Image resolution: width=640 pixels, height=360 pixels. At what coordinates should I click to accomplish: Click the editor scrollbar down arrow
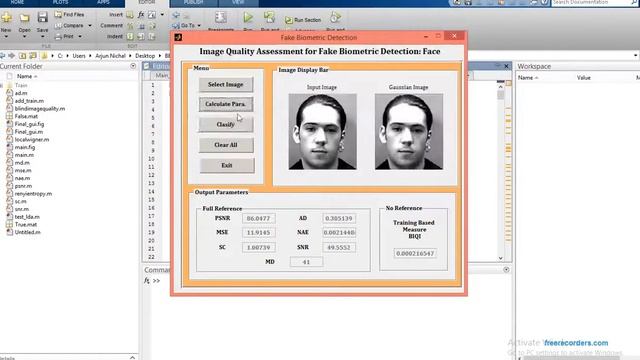coord(500,258)
